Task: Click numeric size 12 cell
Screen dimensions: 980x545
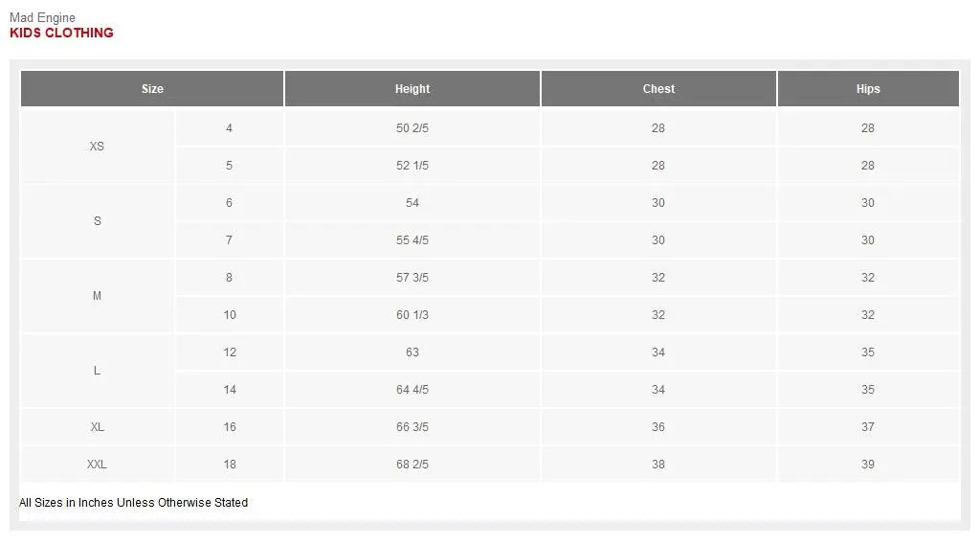Action: point(230,352)
